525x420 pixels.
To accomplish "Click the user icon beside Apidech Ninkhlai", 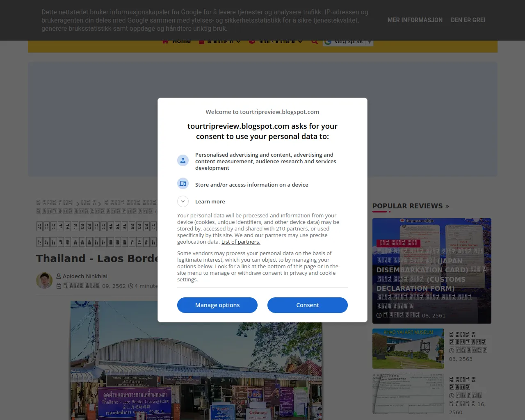I will tap(59, 276).
